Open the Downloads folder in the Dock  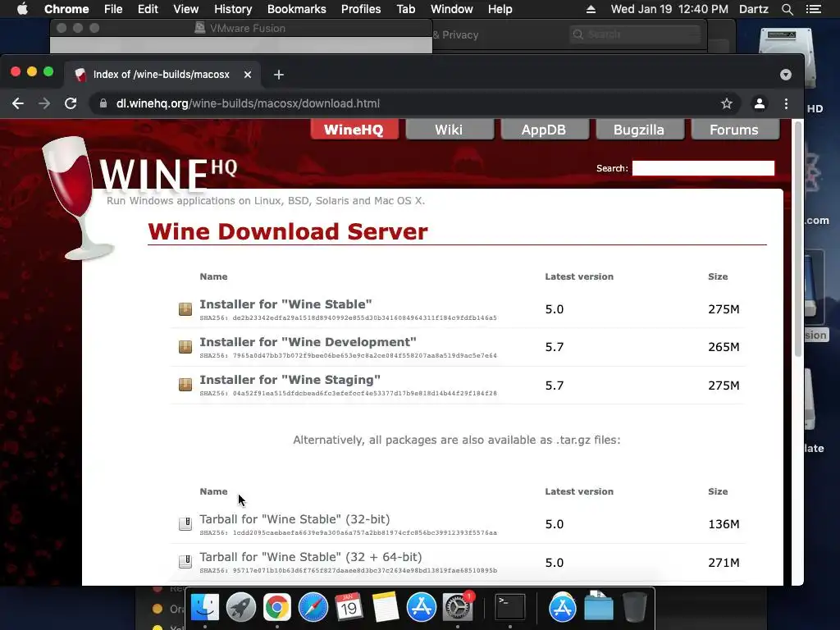coord(598,606)
